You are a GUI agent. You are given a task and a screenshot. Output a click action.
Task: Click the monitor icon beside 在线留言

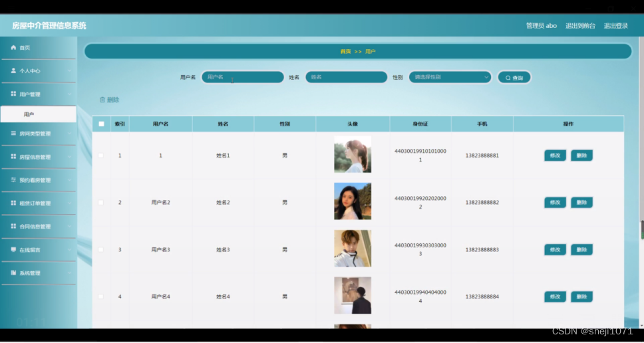click(x=13, y=249)
